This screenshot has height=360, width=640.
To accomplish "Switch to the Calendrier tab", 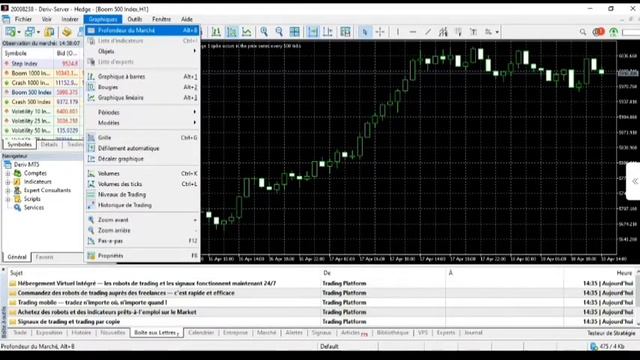I will (x=201, y=333).
